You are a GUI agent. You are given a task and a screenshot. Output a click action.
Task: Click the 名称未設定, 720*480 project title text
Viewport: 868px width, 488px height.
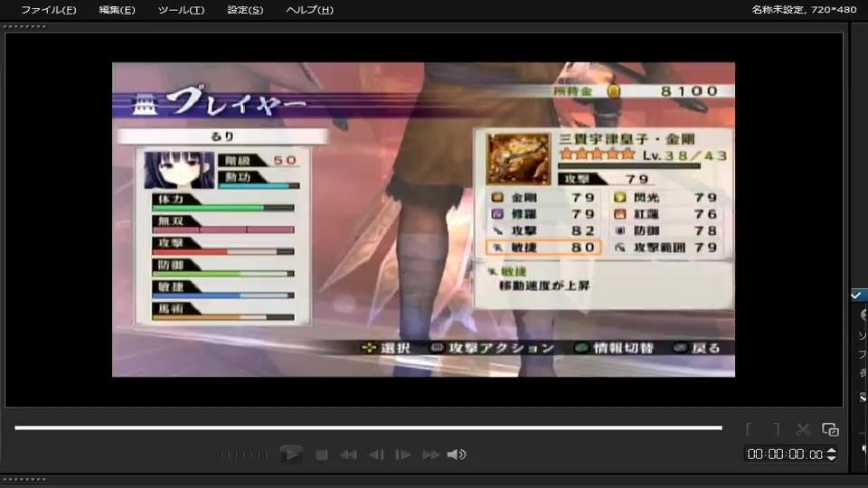point(804,9)
